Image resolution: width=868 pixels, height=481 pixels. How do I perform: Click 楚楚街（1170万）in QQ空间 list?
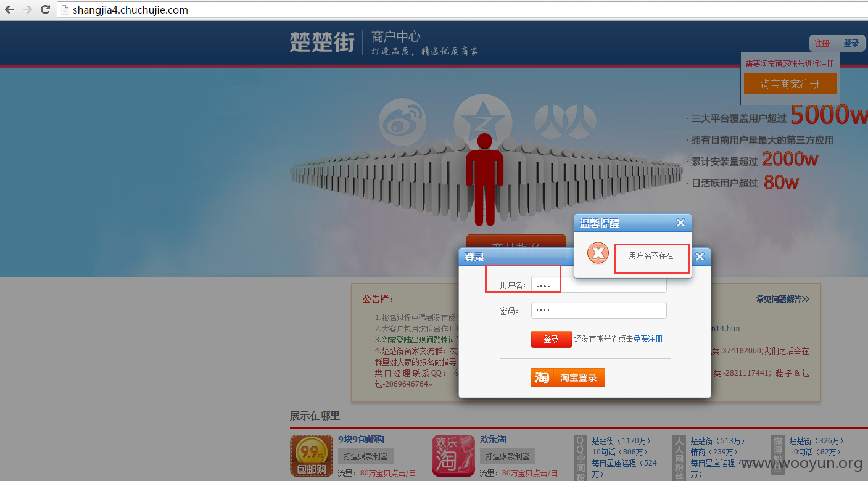[622, 441]
